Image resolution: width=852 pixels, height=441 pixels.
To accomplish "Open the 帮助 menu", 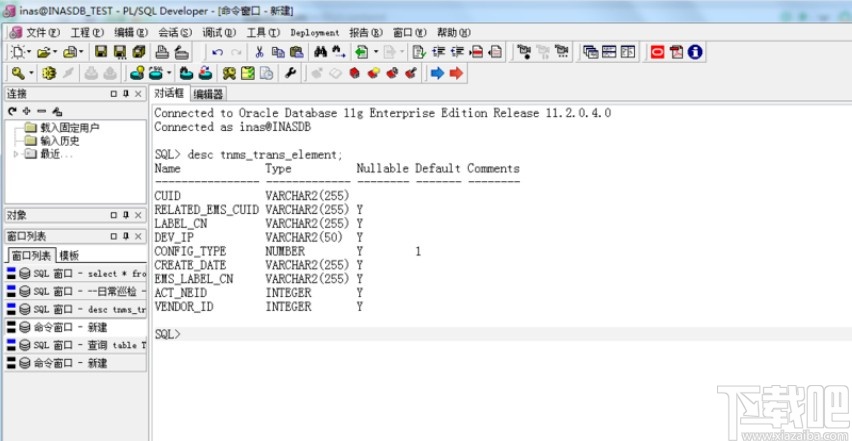I will (x=454, y=33).
